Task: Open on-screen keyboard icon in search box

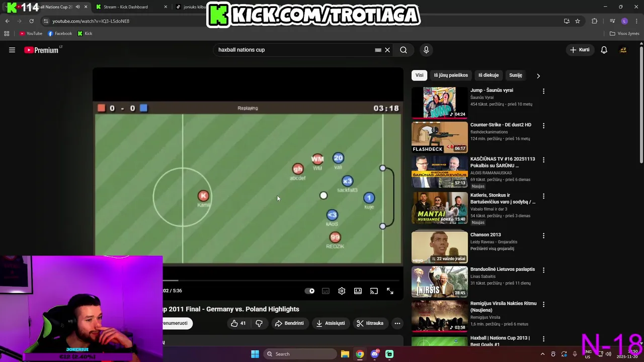Action: click(x=378, y=50)
